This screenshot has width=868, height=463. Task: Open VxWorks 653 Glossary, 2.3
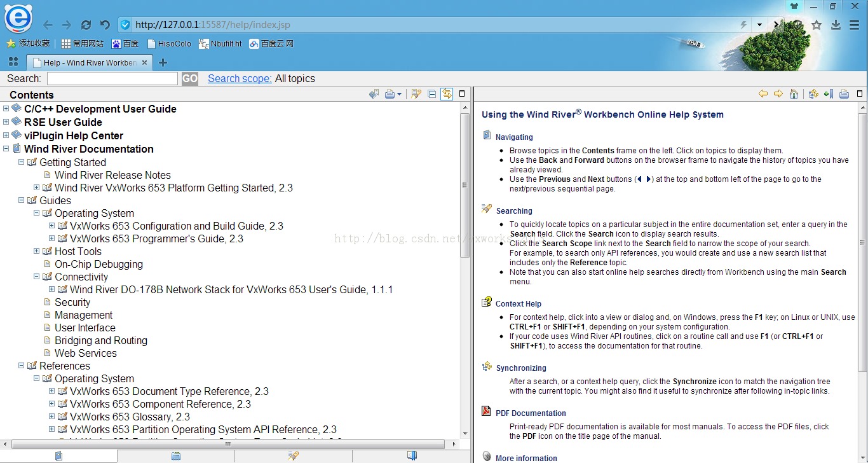pos(130,417)
